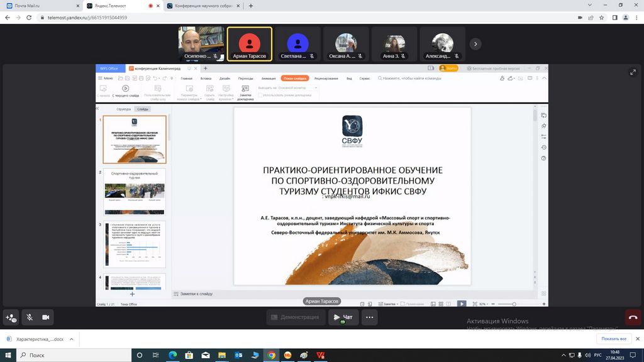Image resolution: width=644 pixels, height=362 pixels.
Task: Open the three-dot more options call button
Action: point(369,317)
